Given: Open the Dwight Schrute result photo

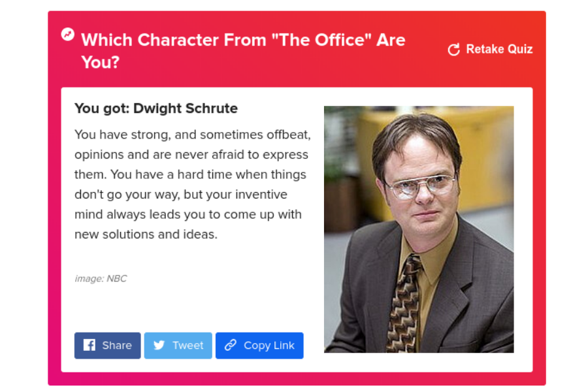Looking at the screenshot, I should (419, 229).
